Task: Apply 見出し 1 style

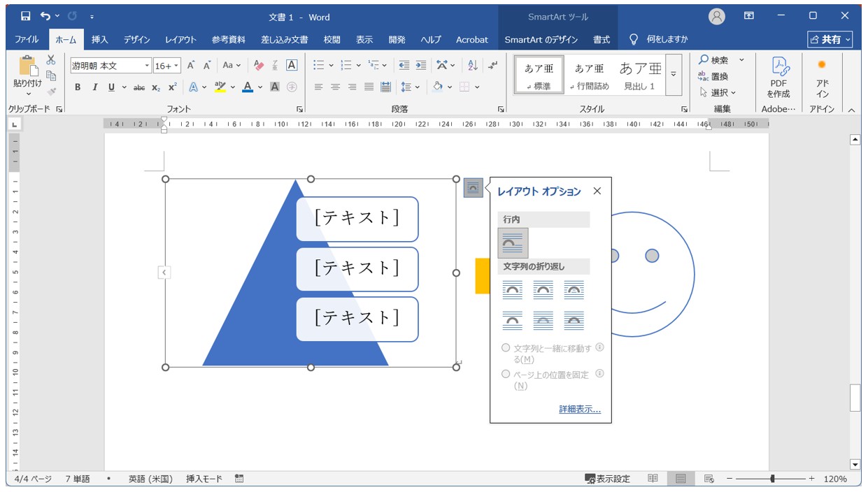Action: pos(639,75)
